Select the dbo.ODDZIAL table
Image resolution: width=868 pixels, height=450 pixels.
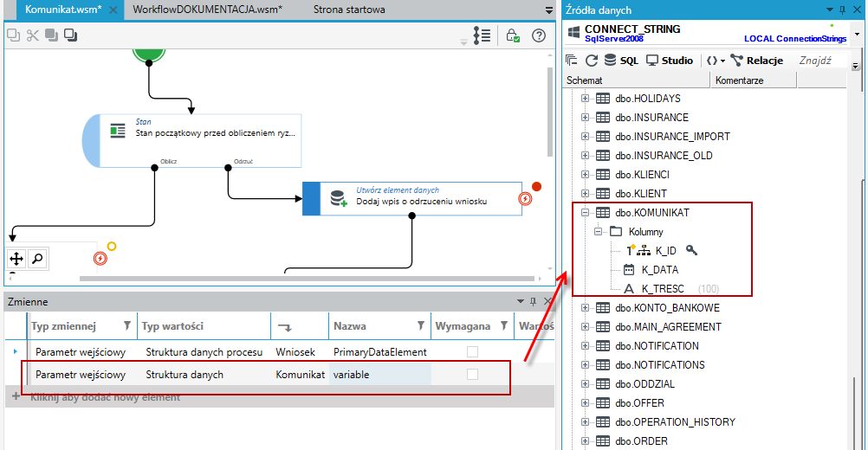click(x=645, y=384)
